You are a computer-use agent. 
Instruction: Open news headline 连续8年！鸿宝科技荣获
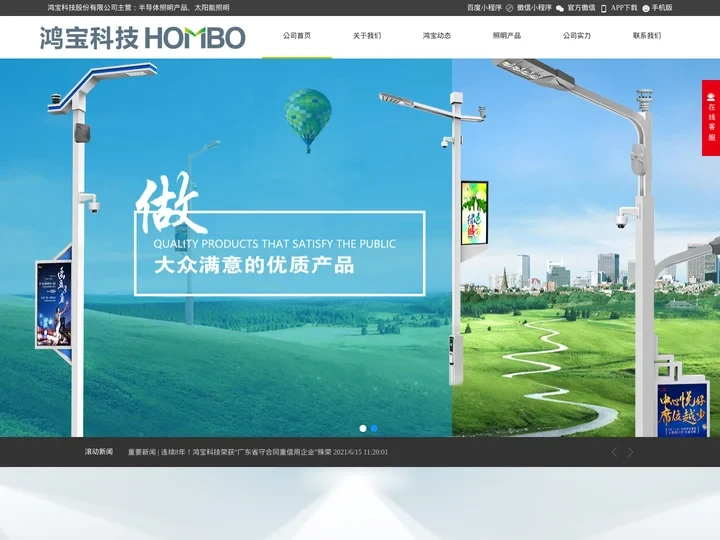click(x=258, y=452)
